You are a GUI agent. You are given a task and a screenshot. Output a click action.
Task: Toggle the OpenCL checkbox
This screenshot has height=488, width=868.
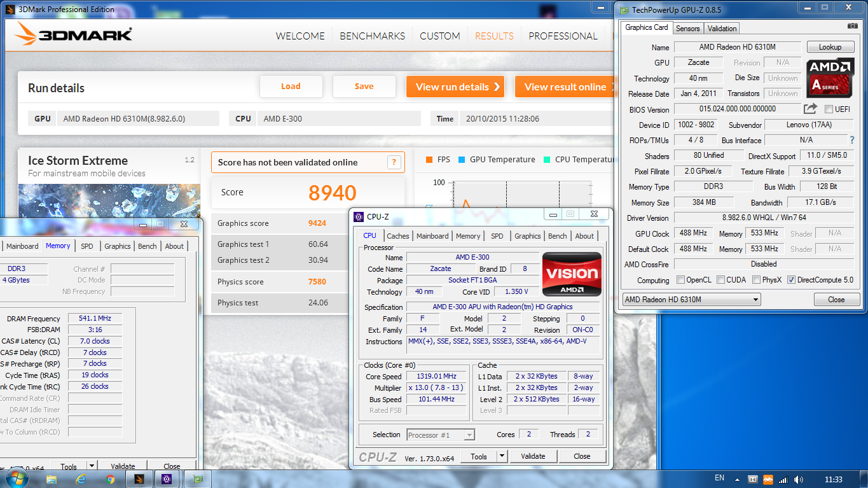(681, 280)
